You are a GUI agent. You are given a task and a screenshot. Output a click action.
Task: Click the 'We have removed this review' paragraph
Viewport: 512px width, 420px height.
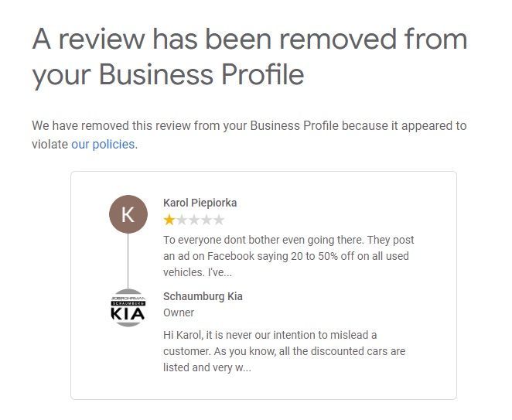coord(249,126)
